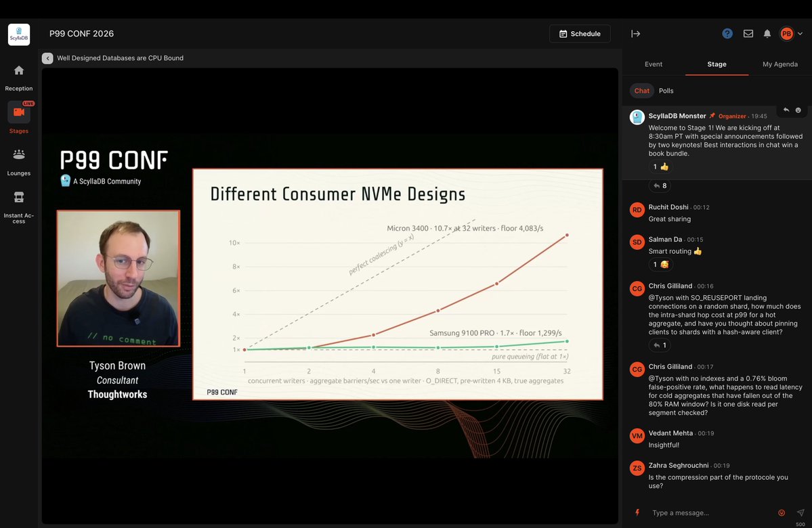Screen dimensions: 812x528
Task: Open the live Stages section
Action: tap(19, 118)
